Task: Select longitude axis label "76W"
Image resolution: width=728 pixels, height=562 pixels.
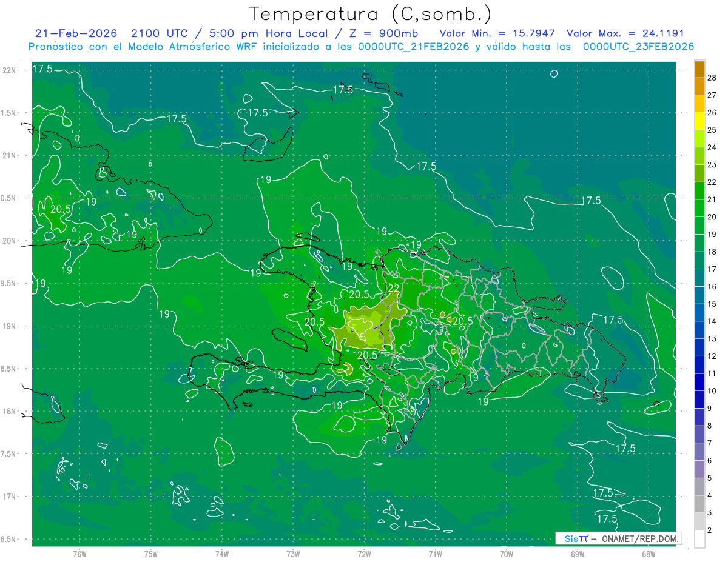Action: tap(79, 554)
